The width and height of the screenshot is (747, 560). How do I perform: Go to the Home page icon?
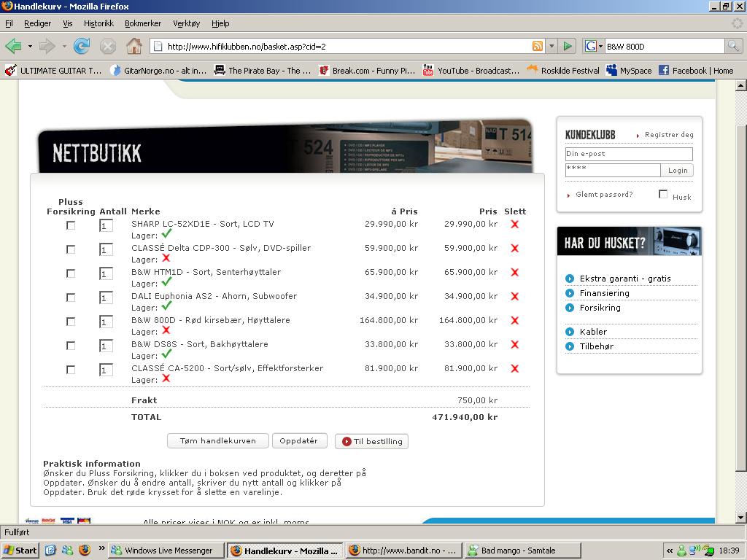(134, 46)
